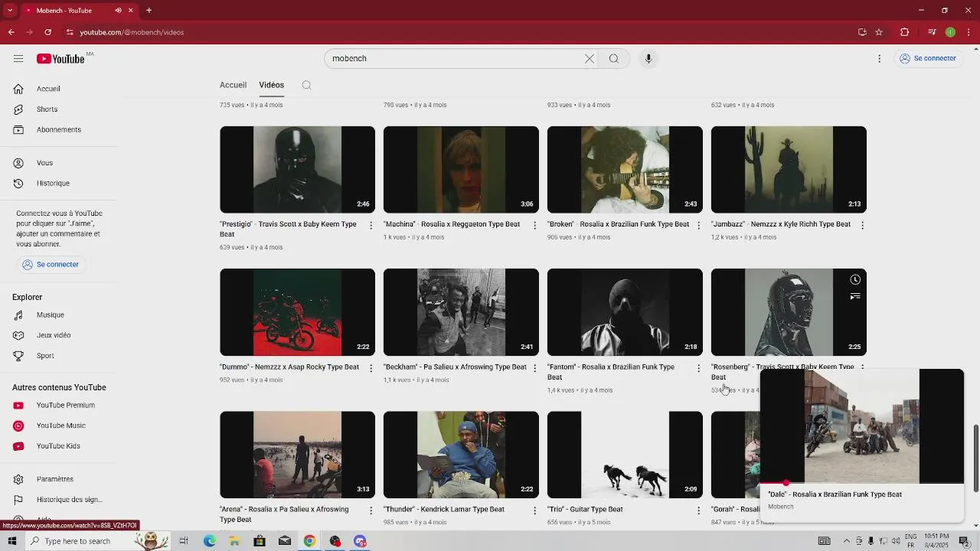
Task: Open Chrome extensions puzzle icon
Action: pyautogui.click(x=904, y=32)
